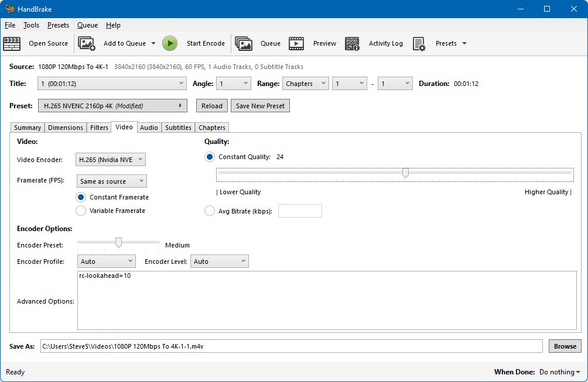Click the 'Medium' encoder preset value
The image size is (588, 382).
pos(177,245)
